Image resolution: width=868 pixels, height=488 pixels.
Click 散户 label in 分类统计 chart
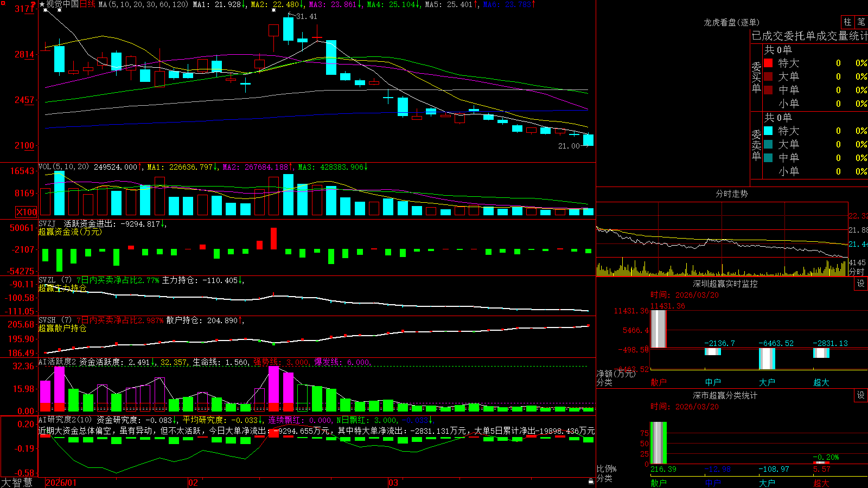pos(659,483)
